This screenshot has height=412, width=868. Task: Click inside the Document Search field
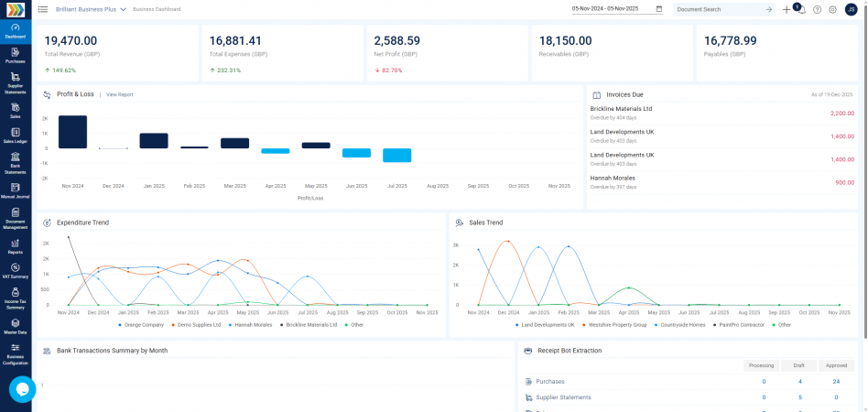[719, 9]
